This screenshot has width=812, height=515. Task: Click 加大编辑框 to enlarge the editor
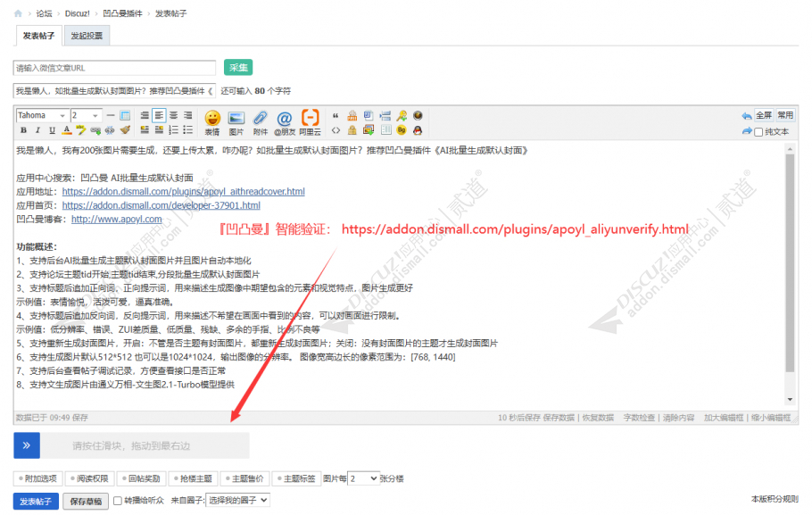pyautogui.click(x=724, y=418)
